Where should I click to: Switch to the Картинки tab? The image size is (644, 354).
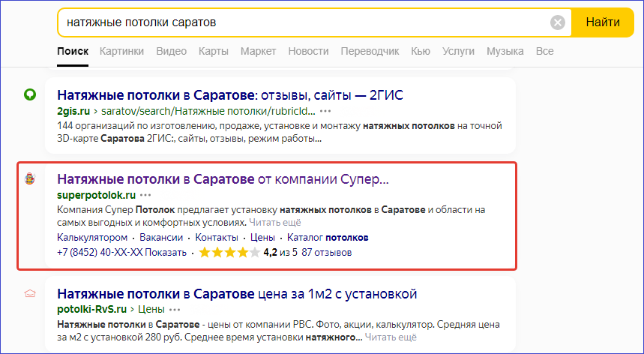(x=121, y=51)
